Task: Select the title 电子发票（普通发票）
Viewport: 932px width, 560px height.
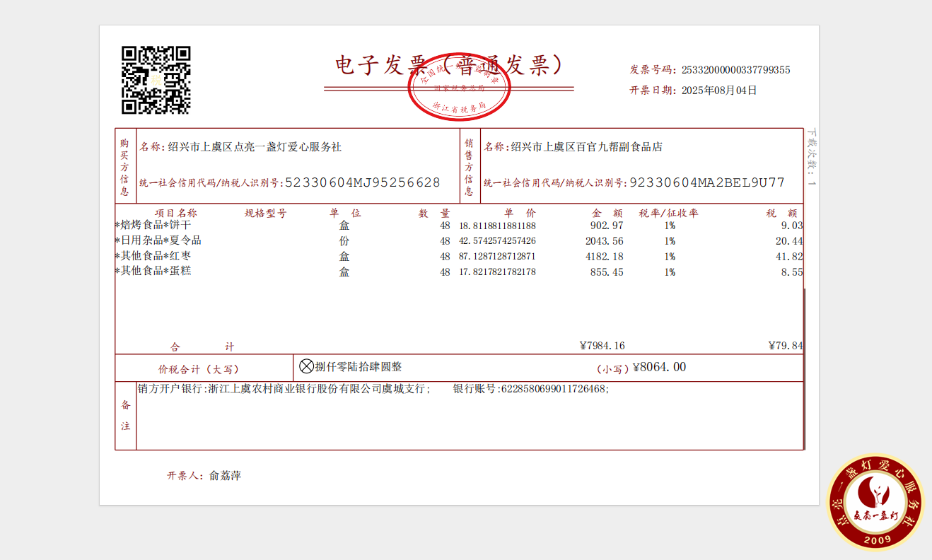Action: point(450,65)
